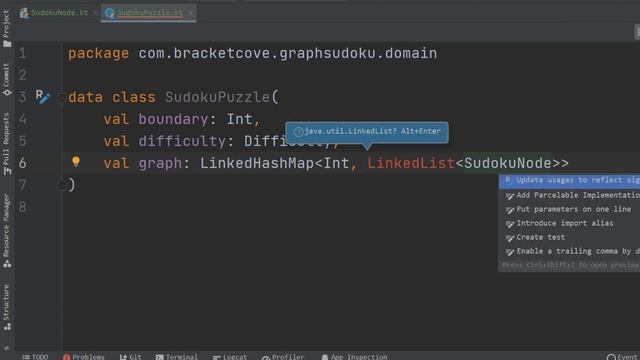Click the Kotlin file icon on SudokuNode.kt tab
This screenshot has height=360, width=640.
tap(24, 13)
